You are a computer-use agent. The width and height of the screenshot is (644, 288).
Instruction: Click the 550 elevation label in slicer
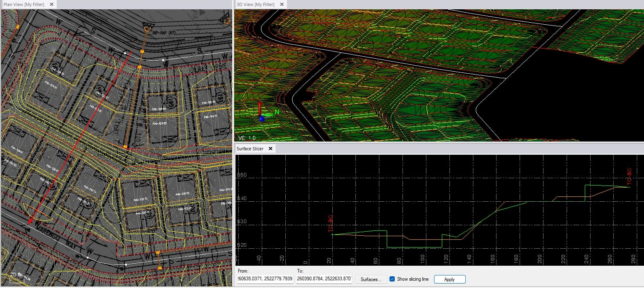click(x=242, y=175)
